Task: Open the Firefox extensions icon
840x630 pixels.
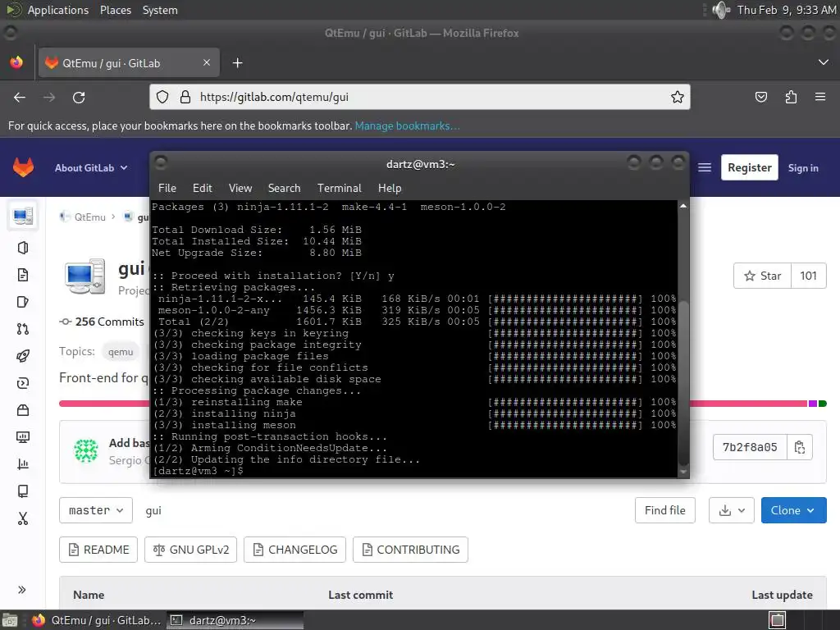Action: click(x=791, y=97)
